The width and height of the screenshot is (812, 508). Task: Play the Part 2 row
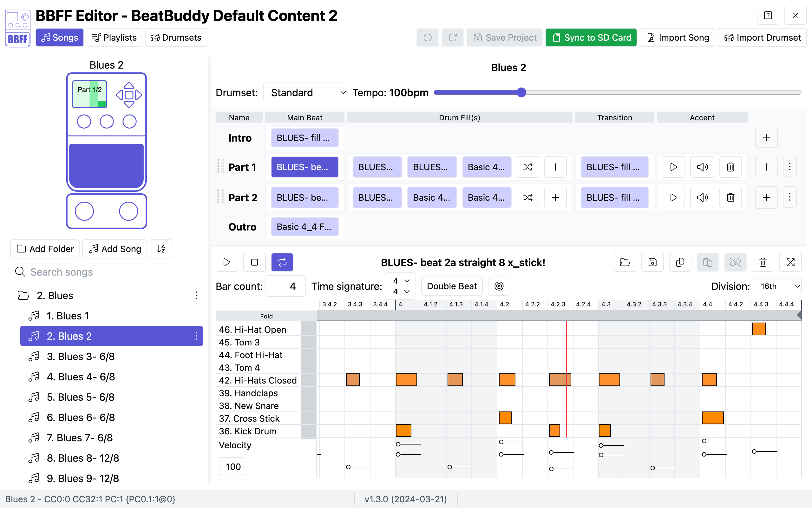coord(673,197)
